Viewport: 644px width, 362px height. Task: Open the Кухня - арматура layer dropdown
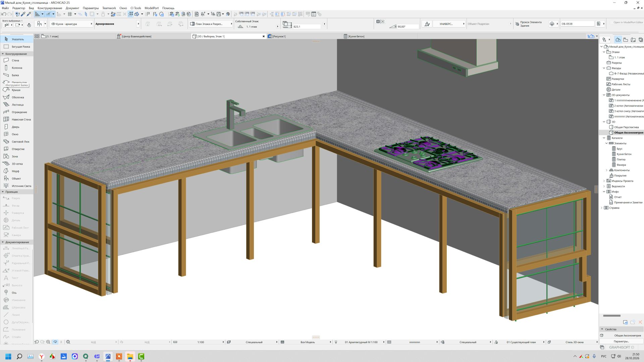(71, 24)
